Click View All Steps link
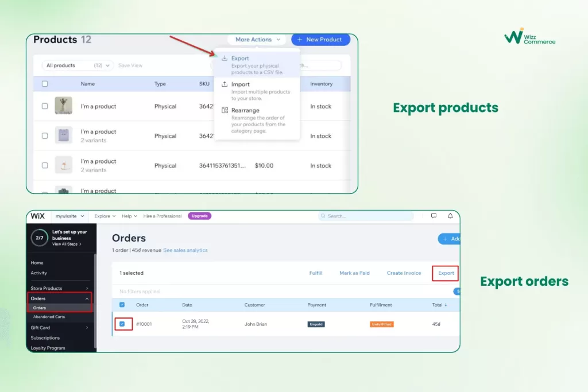588x392 pixels. [x=67, y=244]
